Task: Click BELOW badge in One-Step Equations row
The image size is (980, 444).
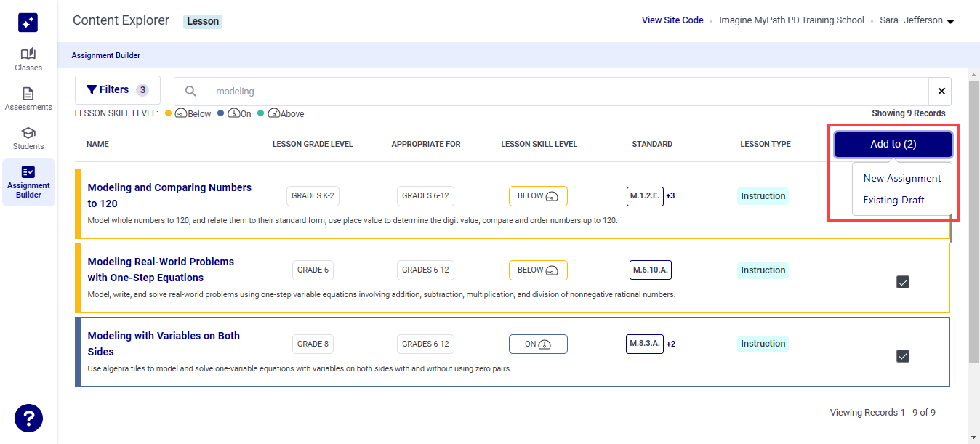Action: [x=538, y=270]
